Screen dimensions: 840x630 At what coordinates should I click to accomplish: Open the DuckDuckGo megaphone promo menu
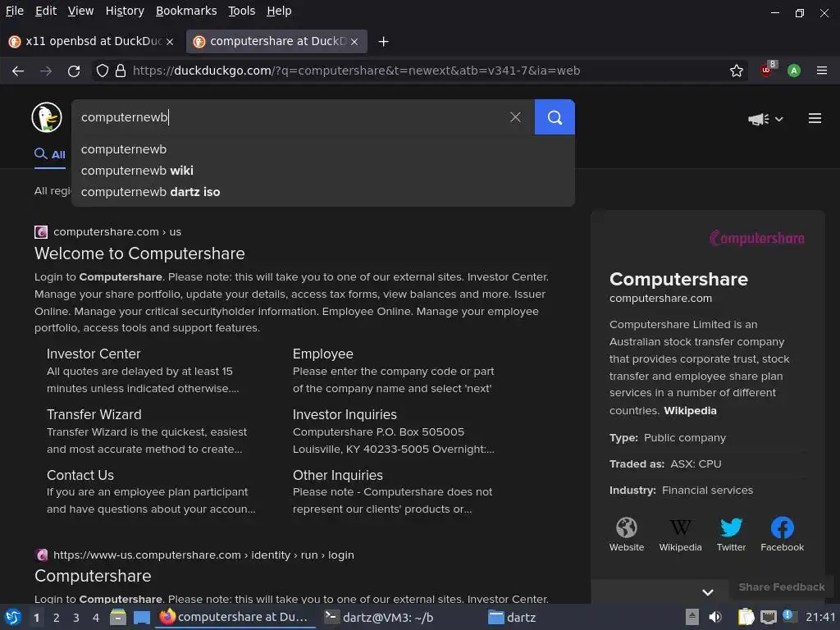765,119
